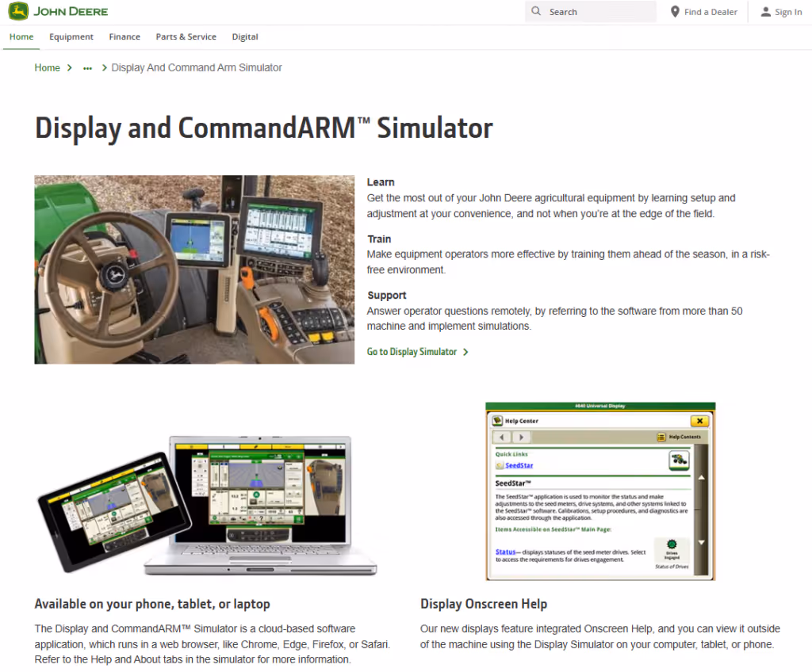Click the Help Center book icon
812x672 pixels.
498,420
